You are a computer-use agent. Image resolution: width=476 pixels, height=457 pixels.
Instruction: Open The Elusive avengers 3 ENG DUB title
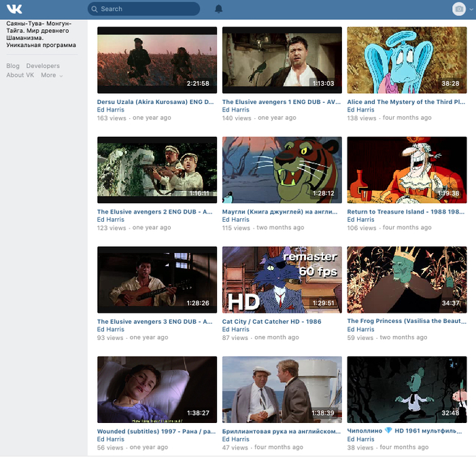(155, 322)
